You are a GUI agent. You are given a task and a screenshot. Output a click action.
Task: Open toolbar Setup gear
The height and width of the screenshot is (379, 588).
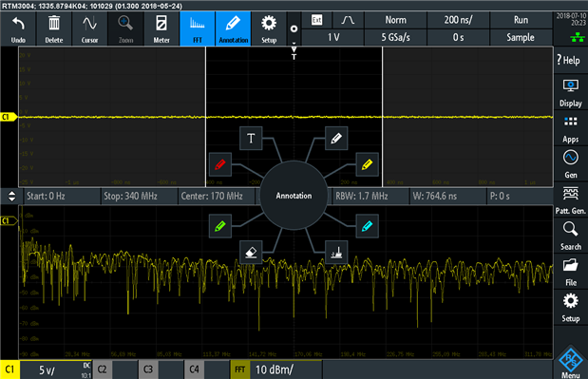269,28
